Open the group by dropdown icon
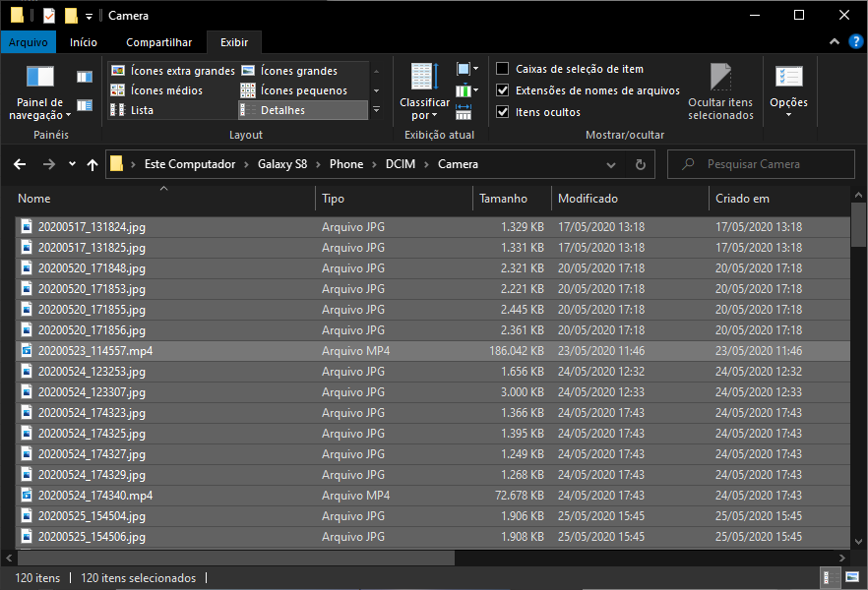 (467, 69)
